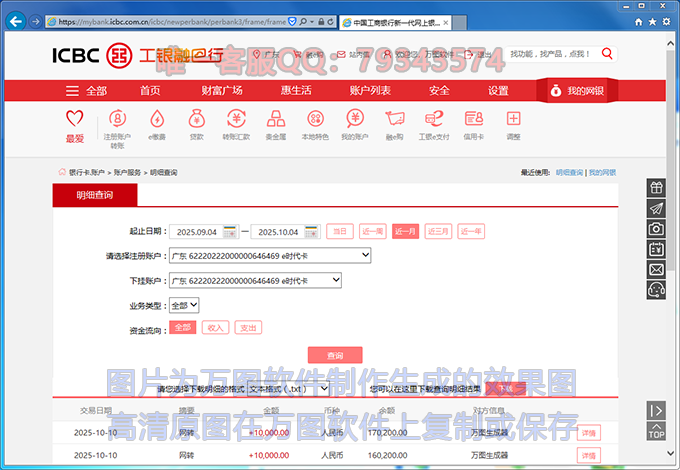Expand the 请选择注册账户 account dropdown
680x470 pixels.
270,256
